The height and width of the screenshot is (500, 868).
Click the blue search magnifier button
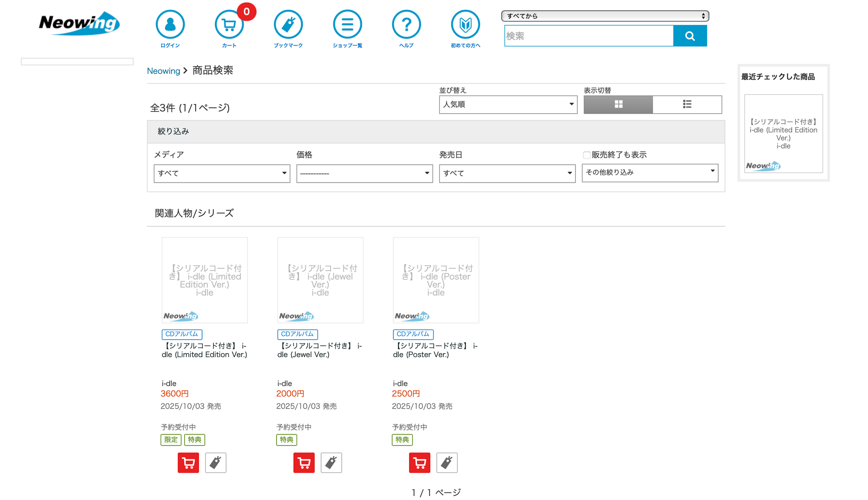coord(690,36)
